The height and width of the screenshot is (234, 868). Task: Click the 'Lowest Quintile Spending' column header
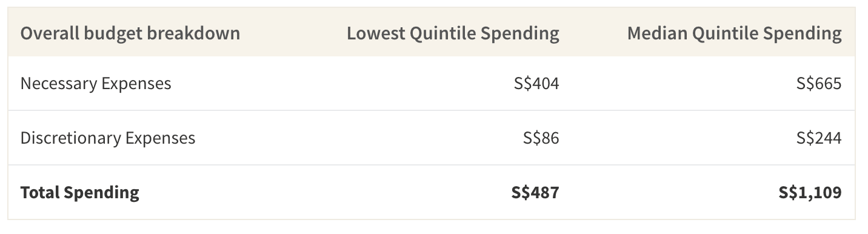[x=453, y=33]
